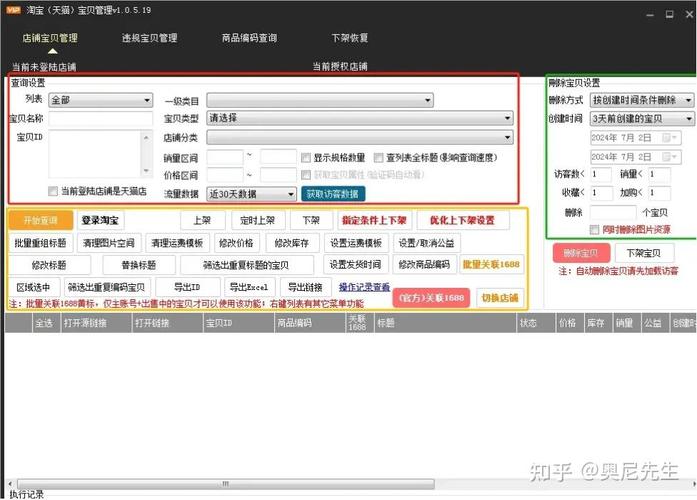
Task: Open 操作记录查看 link
Action: [x=365, y=288]
